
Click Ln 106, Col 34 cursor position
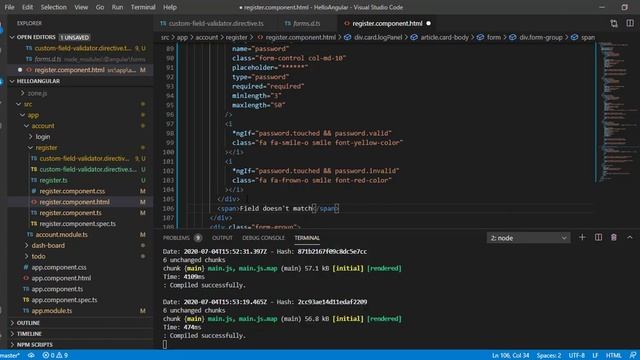click(x=510, y=355)
